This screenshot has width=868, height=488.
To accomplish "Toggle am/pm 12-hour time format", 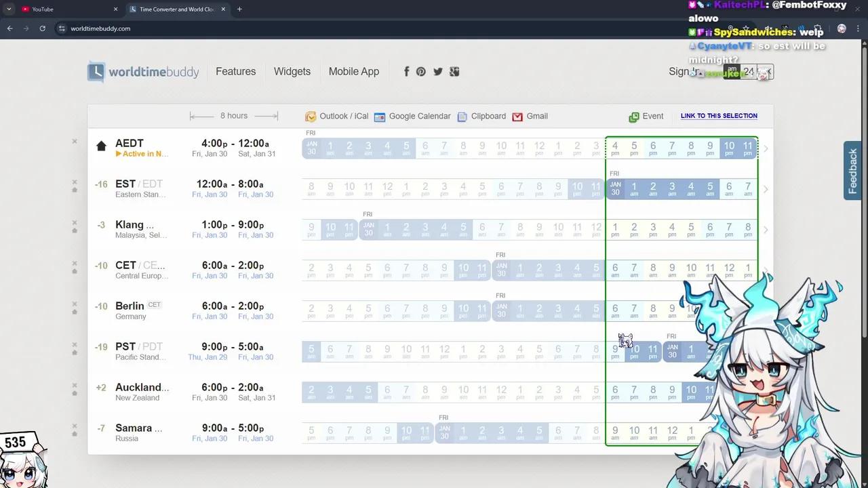I will pyautogui.click(x=732, y=72).
